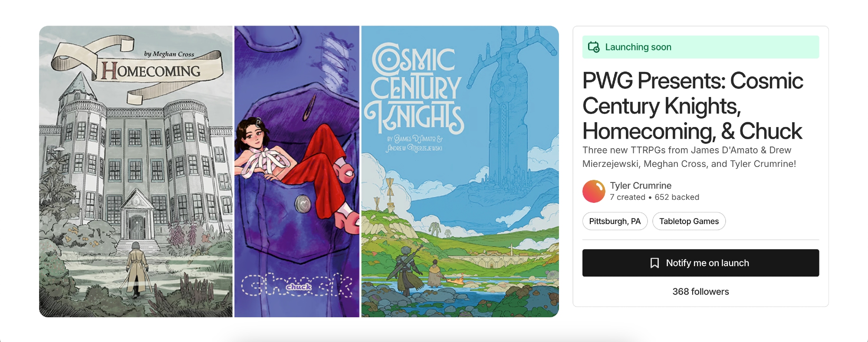The height and width of the screenshot is (342, 868).
Task: Click the calendar clock icon beside Launching soon
Action: 593,47
